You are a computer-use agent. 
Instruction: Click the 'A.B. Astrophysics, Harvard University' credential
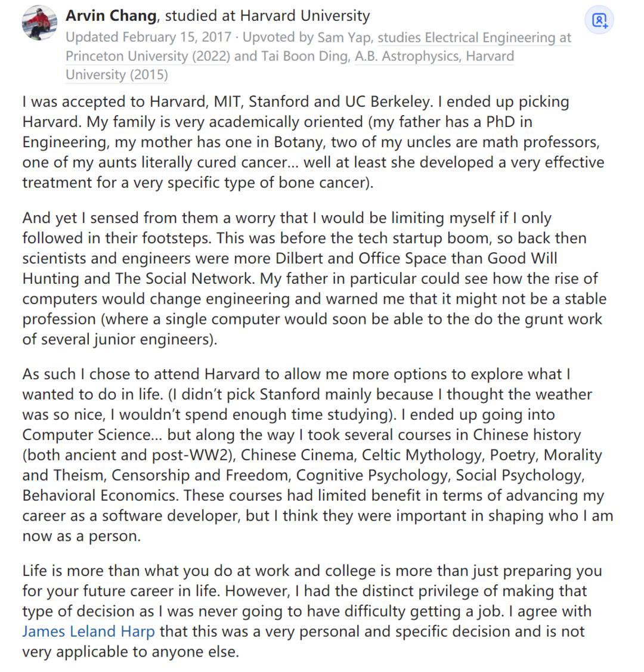coord(434,57)
